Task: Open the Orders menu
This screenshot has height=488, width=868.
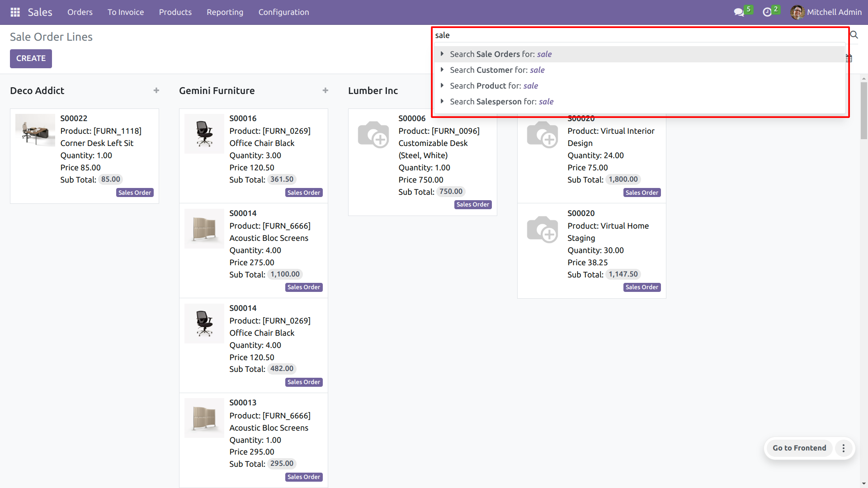Action: (x=80, y=12)
